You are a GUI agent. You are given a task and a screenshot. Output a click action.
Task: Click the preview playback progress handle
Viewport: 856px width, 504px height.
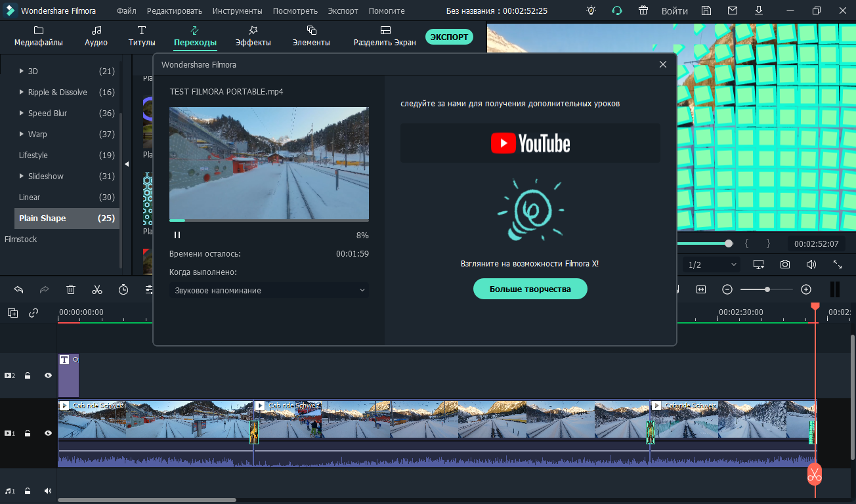pos(729,243)
